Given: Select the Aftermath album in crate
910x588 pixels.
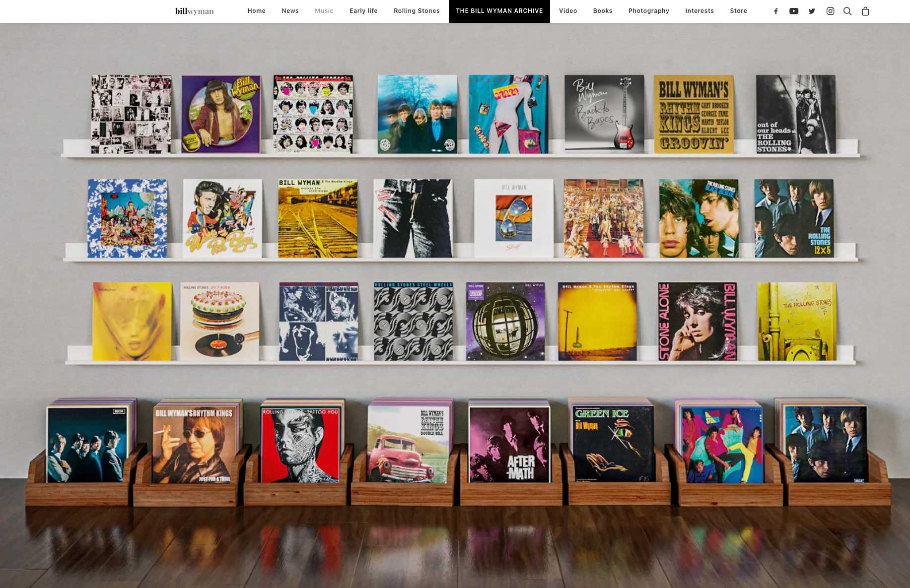Looking at the screenshot, I should click(509, 444).
